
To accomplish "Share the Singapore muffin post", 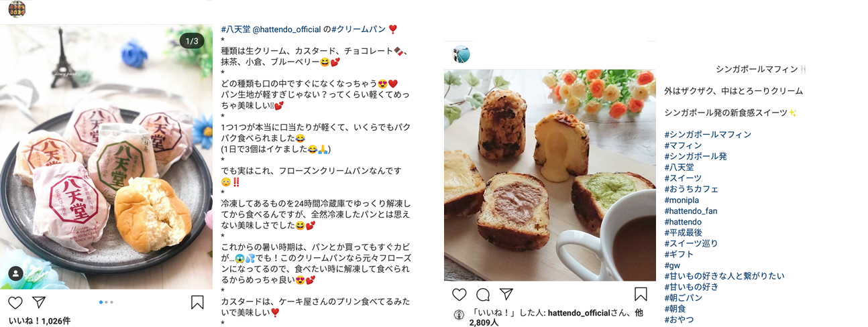I will [506, 295].
